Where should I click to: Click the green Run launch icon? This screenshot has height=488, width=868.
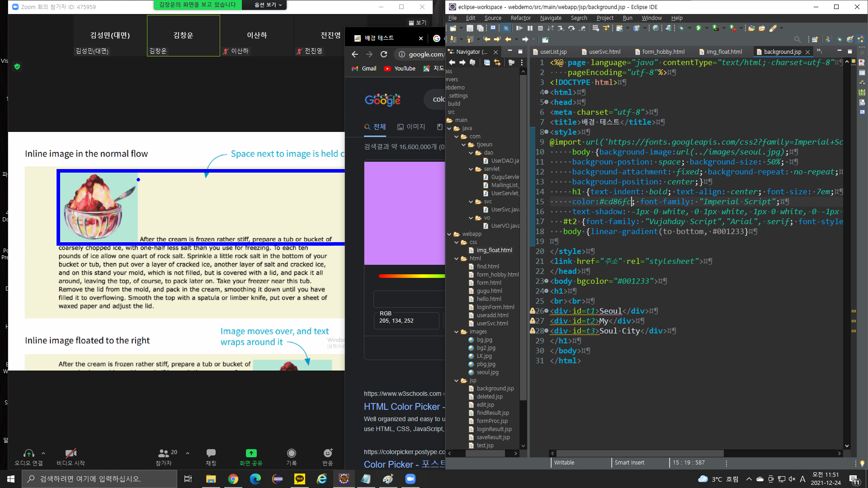[698, 28]
